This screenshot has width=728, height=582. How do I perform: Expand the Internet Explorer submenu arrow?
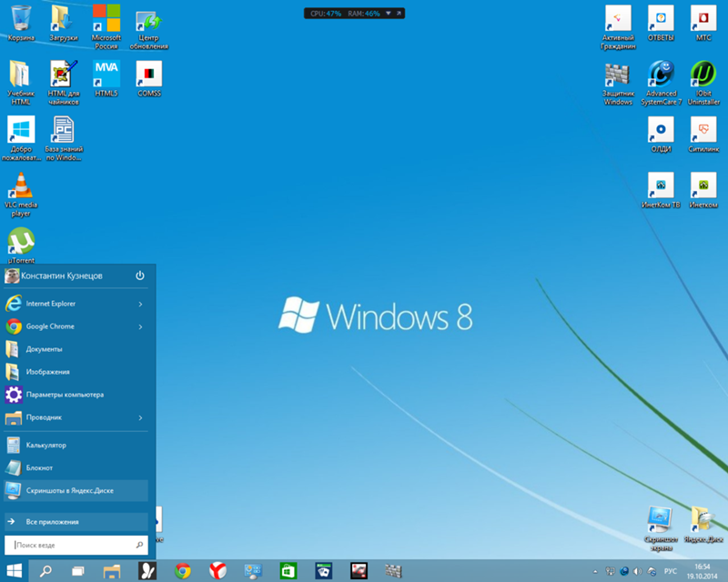[140, 304]
